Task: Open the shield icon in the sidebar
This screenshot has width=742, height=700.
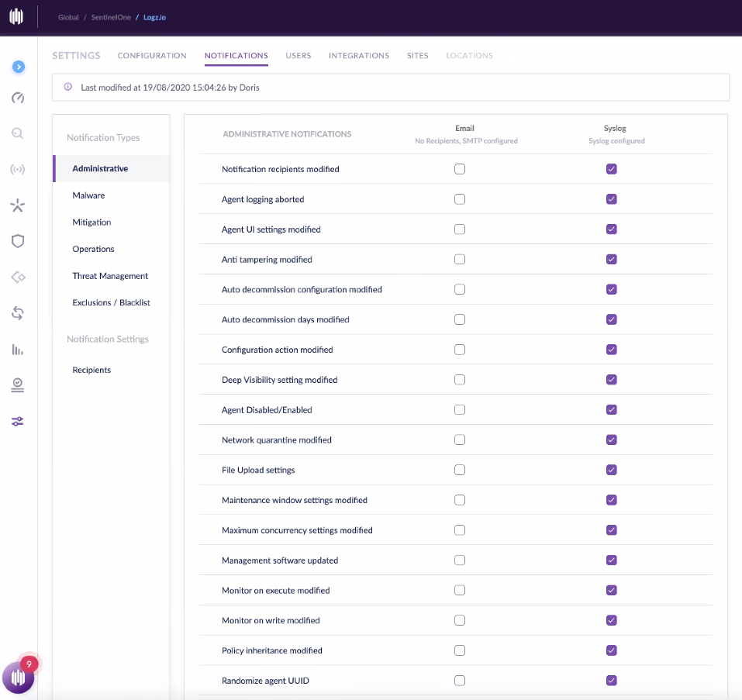Action: 18,241
